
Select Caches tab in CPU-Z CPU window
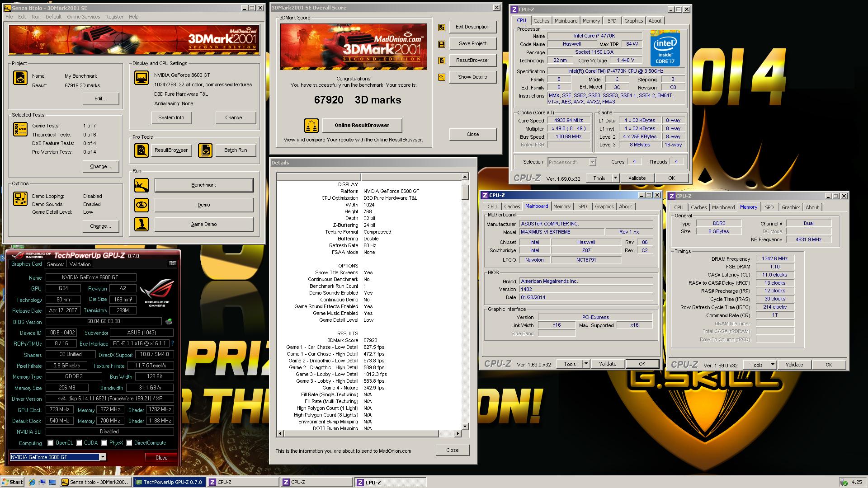click(x=541, y=21)
